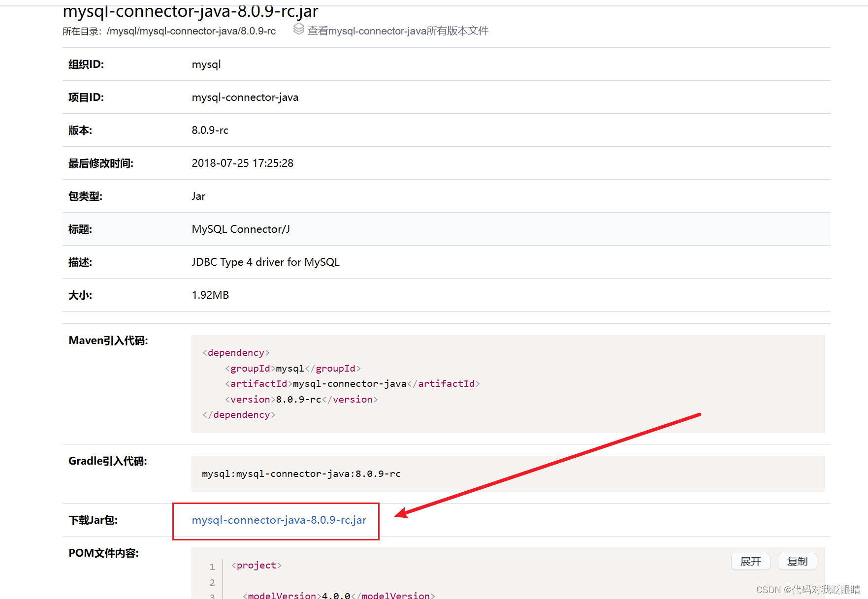Image resolution: width=868 pixels, height=599 pixels.
Task: Click the Gradle code mysql:mysql-connector-java:8.0.9-rc
Action: tap(301, 474)
